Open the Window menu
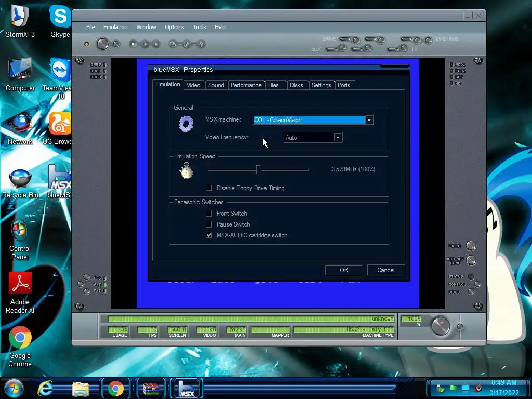532x399 pixels. 146,27
